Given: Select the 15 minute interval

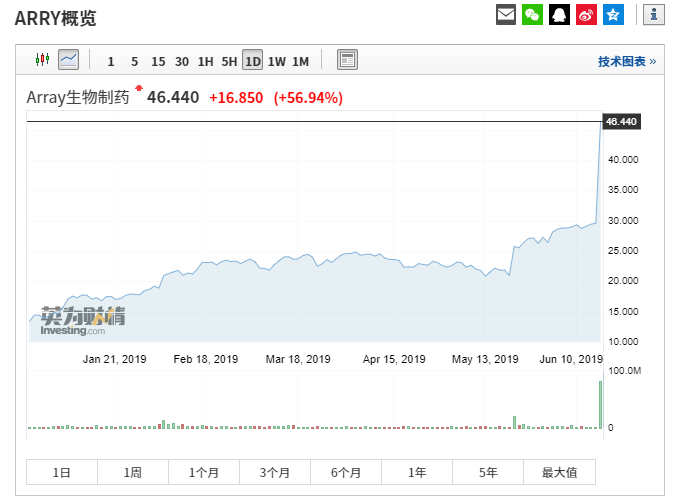Looking at the screenshot, I should (x=158, y=62).
